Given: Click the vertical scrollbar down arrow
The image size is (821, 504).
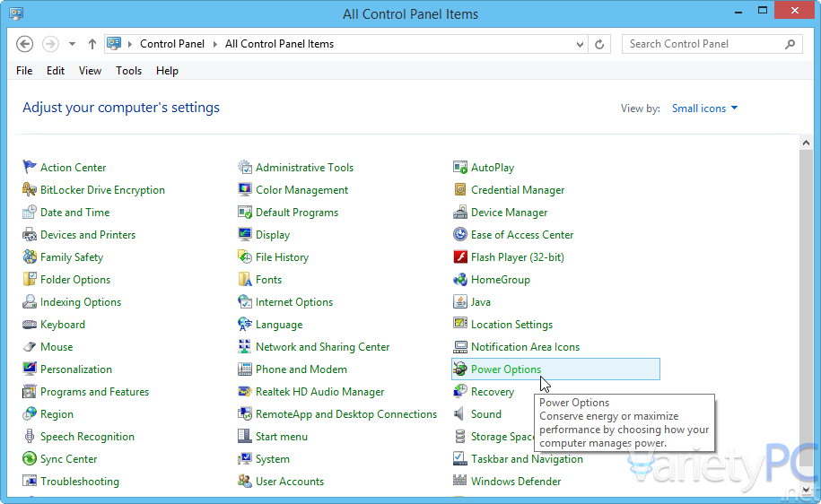Looking at the screenshot, I should click(x=806, y=491).
